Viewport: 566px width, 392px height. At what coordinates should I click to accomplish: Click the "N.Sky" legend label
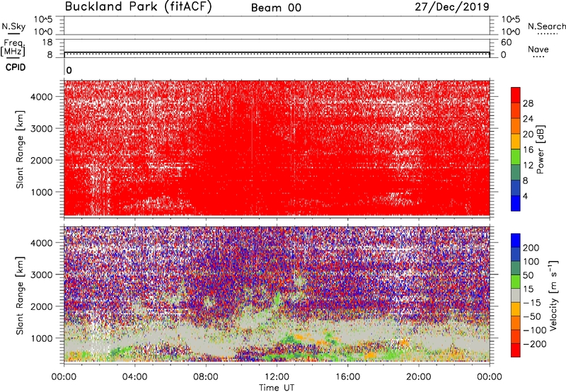click(13, 26)
